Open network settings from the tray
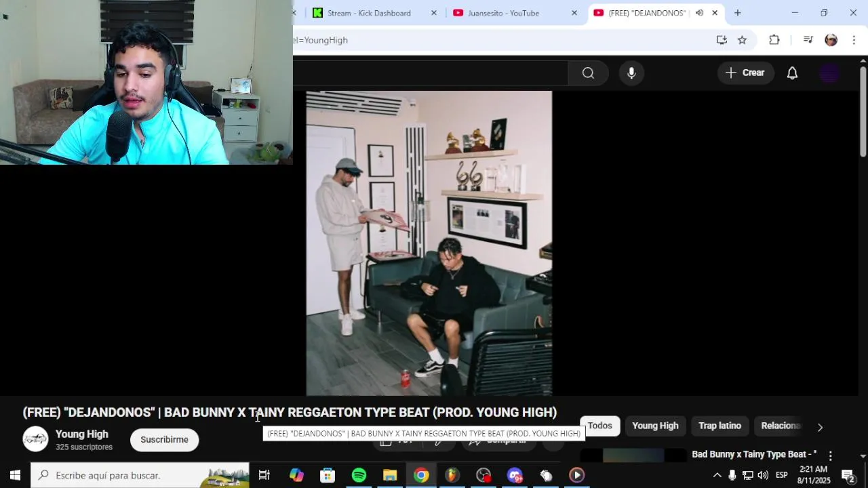Screen dimensions: 868x488 [x=747, y=475]
